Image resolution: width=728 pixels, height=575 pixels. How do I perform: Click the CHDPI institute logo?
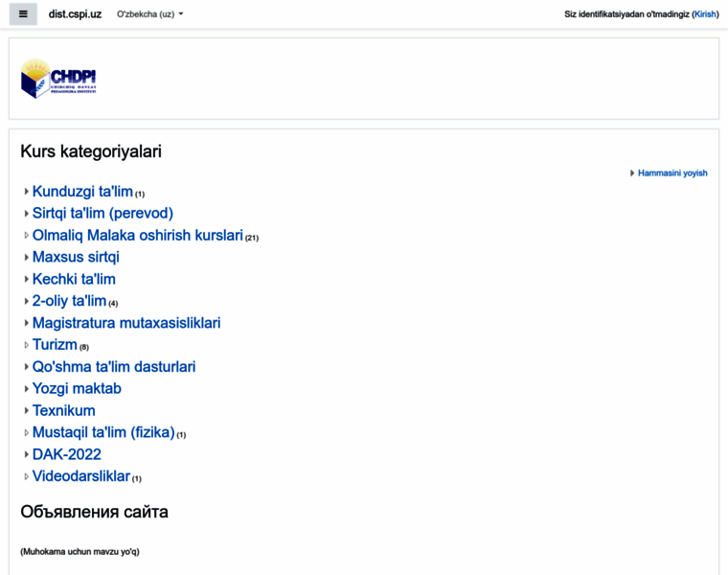[58, 79]
